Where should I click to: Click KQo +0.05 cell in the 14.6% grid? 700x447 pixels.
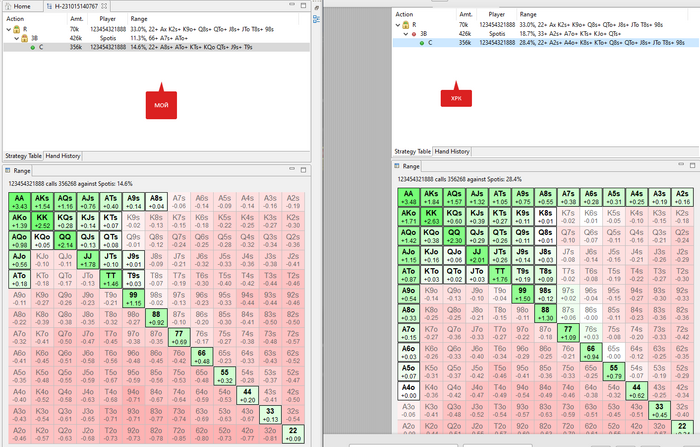pos(42,240)
